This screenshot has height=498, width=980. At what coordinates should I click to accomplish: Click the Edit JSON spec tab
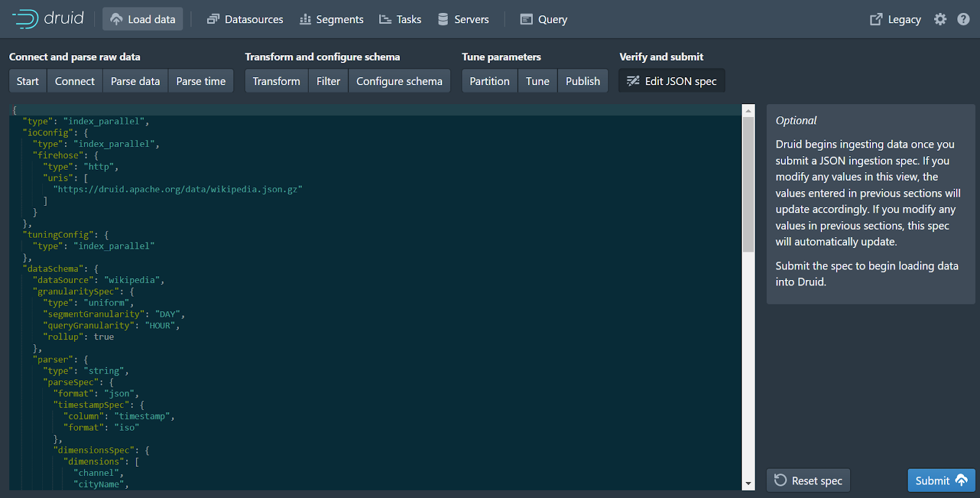[x=672, y=81]
